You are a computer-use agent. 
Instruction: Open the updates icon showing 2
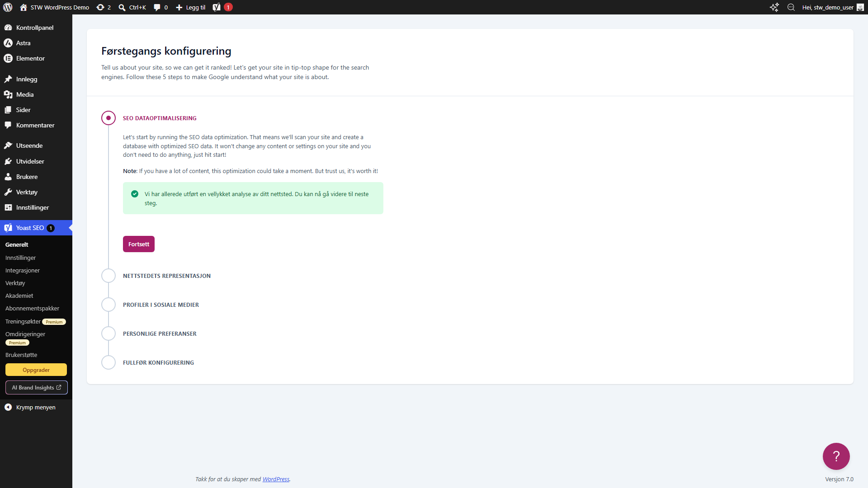coord(100,7)
